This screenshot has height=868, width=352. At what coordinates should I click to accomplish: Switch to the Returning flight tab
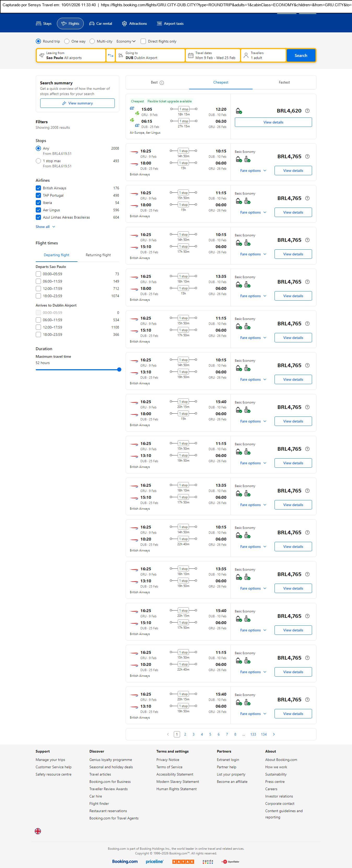pos(98,255)
